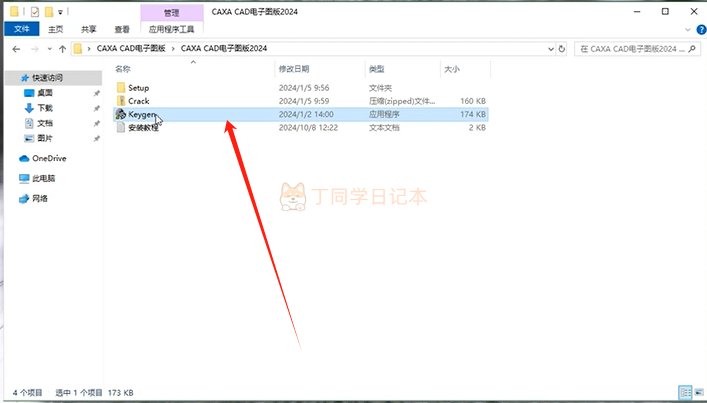Switch to the 查看 ribbon tab

click(x=122, y=29)
